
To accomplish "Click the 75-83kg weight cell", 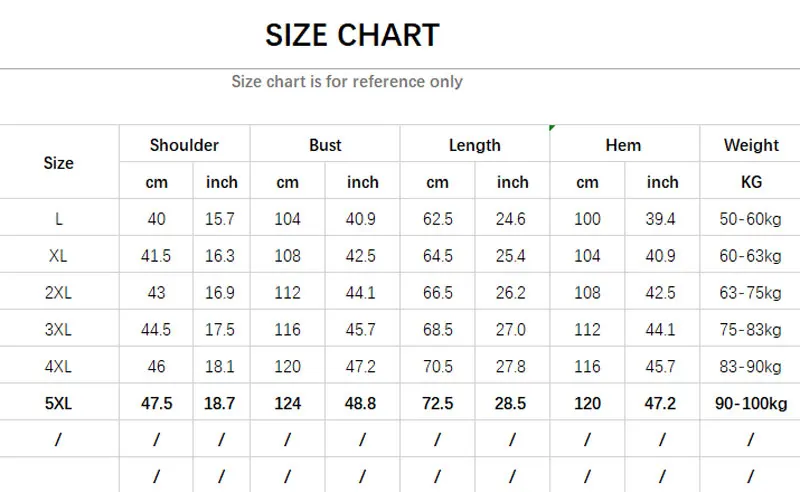I will 751,330.
